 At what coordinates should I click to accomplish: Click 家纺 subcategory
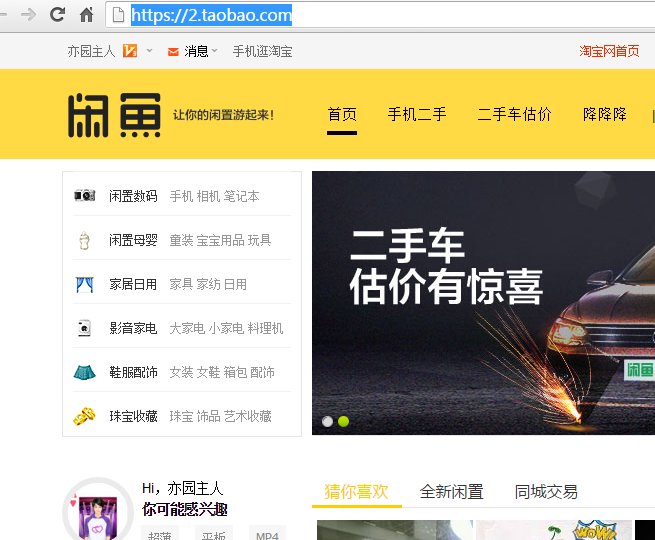click(208, 284)
